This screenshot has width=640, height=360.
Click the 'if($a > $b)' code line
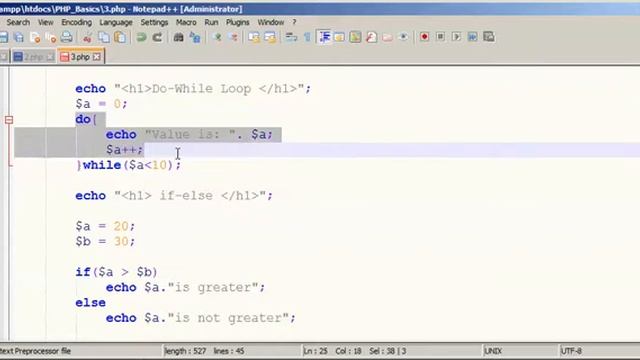point(116,272)
